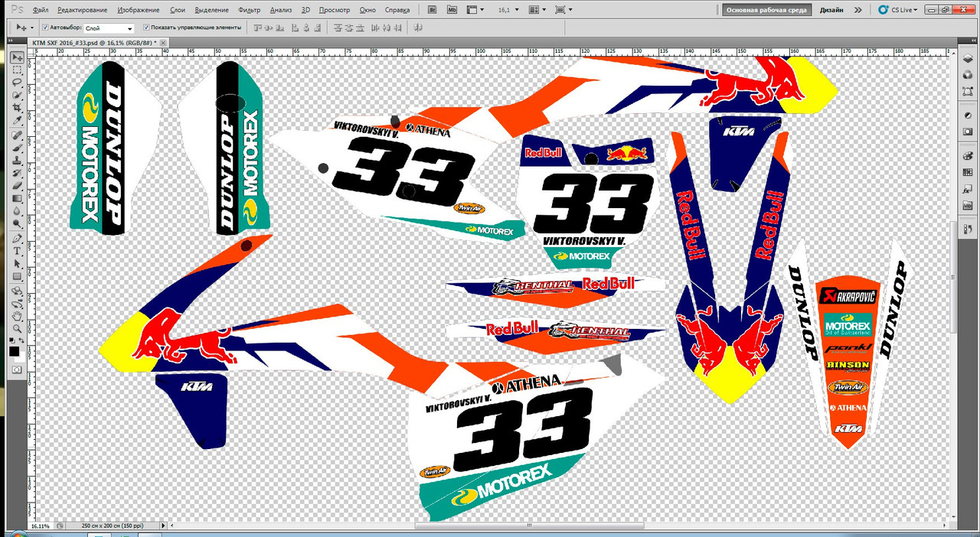The width and height of the screenshot is (980, 537).
Task: Open the Окно menu
Action: pyautogui.click(x=367, y=10)
